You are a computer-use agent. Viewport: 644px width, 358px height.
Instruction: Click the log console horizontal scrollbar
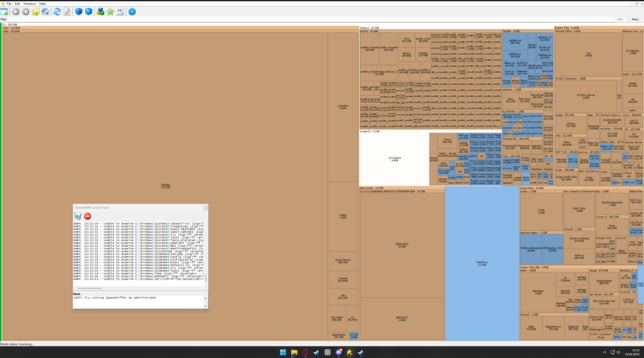(x=90, y=288)
